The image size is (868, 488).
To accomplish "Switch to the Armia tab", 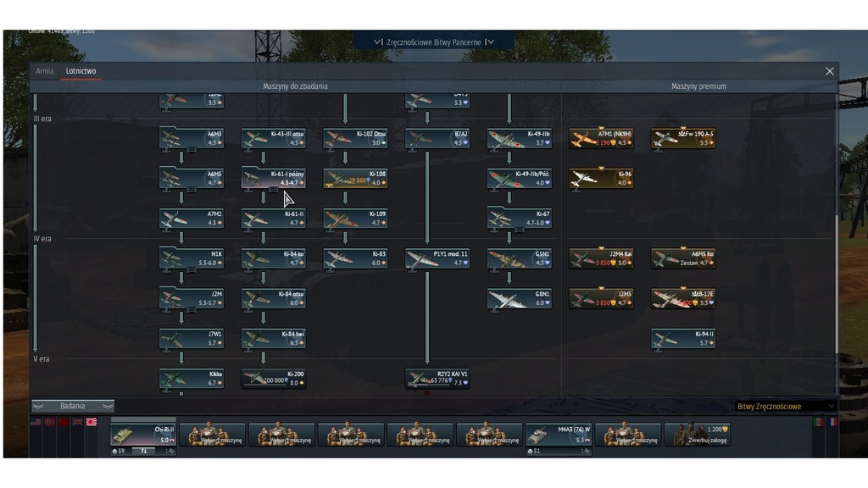I will 45,71.
